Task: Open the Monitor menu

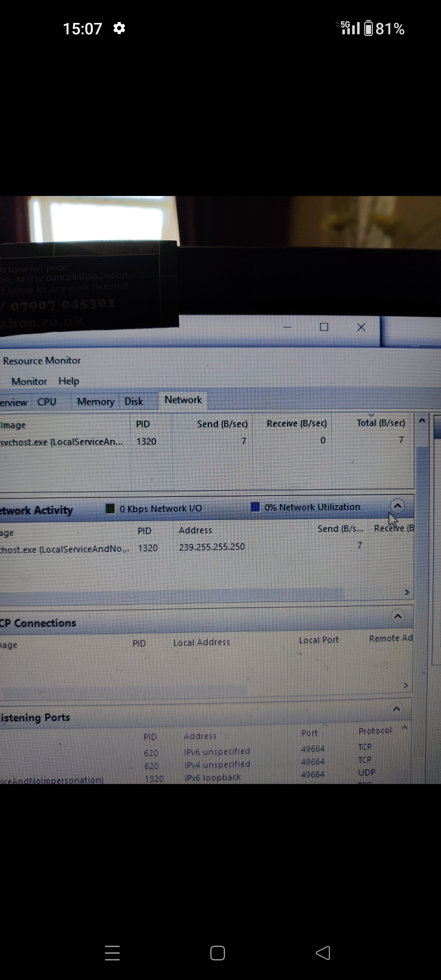Action: 29,381
